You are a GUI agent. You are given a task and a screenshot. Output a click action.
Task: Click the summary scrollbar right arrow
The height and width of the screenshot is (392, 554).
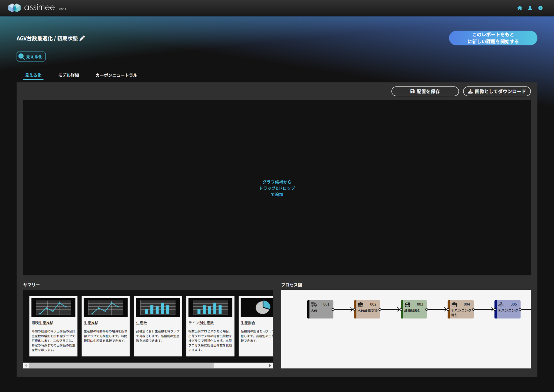pyautogui.click(x=270, y=366)
